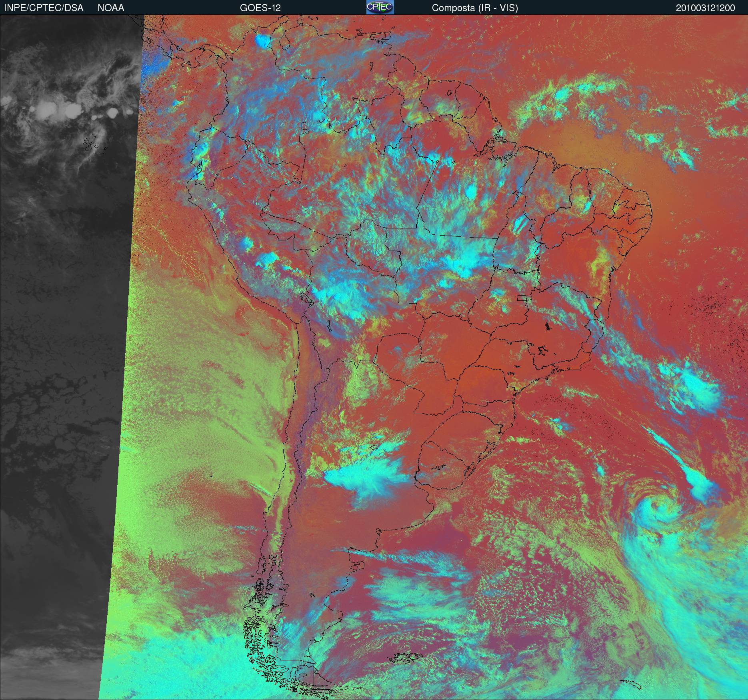Click the GOES-12 satellite label
The image size is (748, 700).
(x=260, y=8)
